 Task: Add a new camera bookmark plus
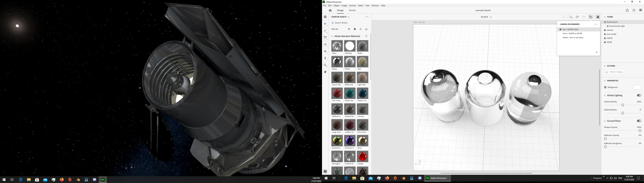[597, 52]
